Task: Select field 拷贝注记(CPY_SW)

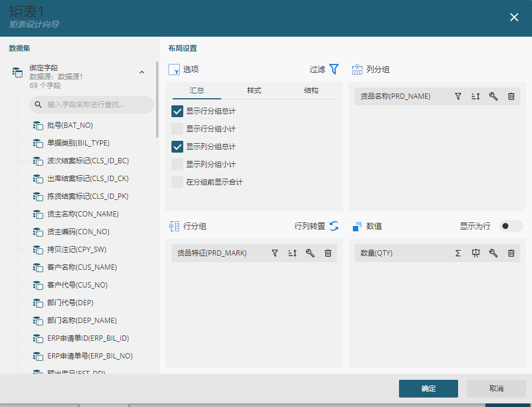Action: (77, 250)
